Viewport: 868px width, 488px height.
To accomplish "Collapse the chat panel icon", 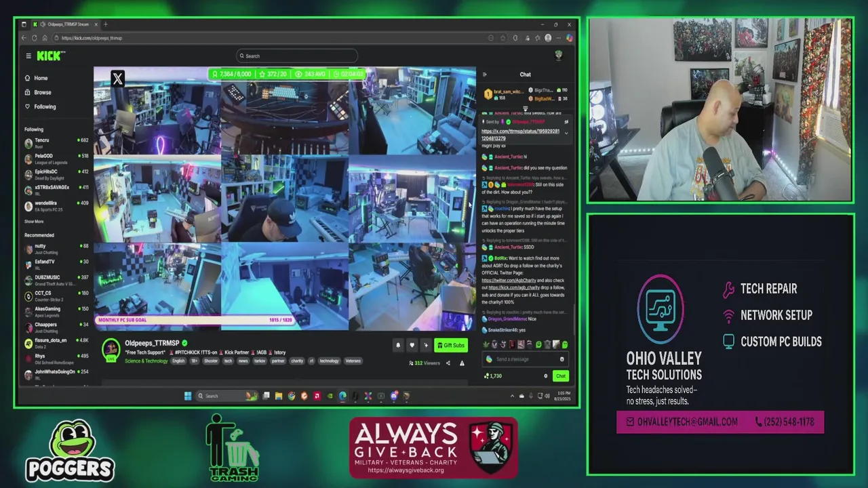I will (484, 75).
